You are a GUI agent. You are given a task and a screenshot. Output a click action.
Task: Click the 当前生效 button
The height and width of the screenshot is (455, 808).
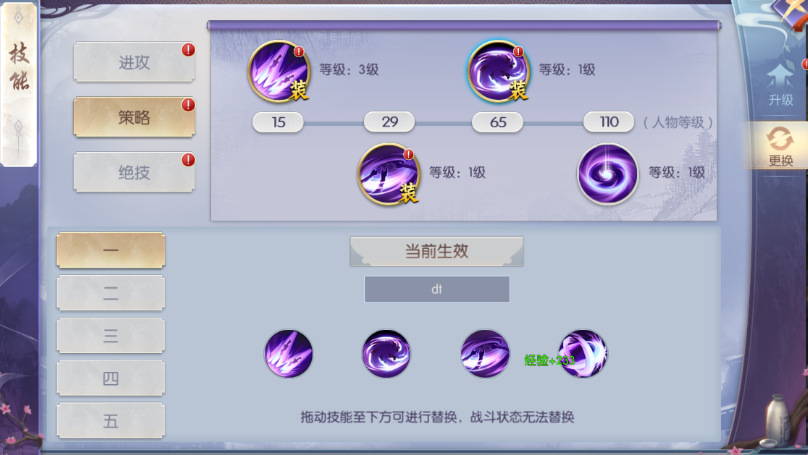436,251
